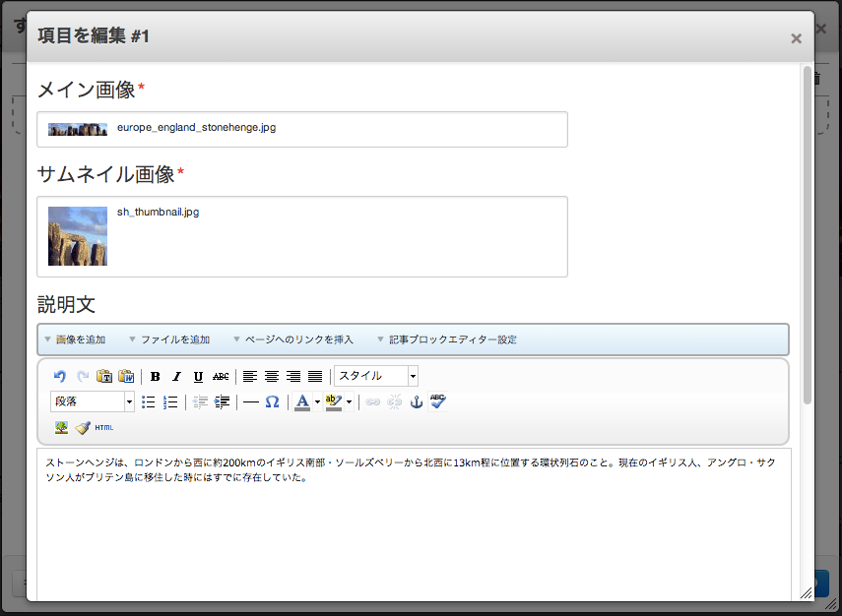Toggle underline formatting
This screenshot has width=842, height=616.
(x=198, y=376)
